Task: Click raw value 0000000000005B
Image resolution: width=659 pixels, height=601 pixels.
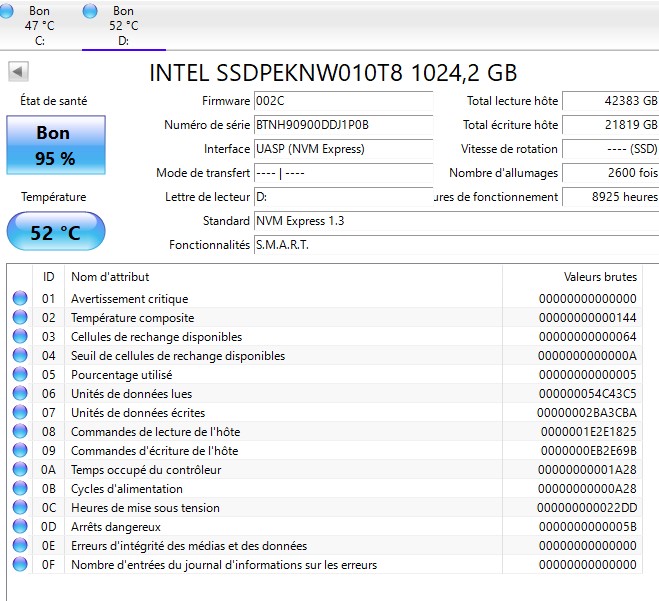Action: tap(588, 527)
